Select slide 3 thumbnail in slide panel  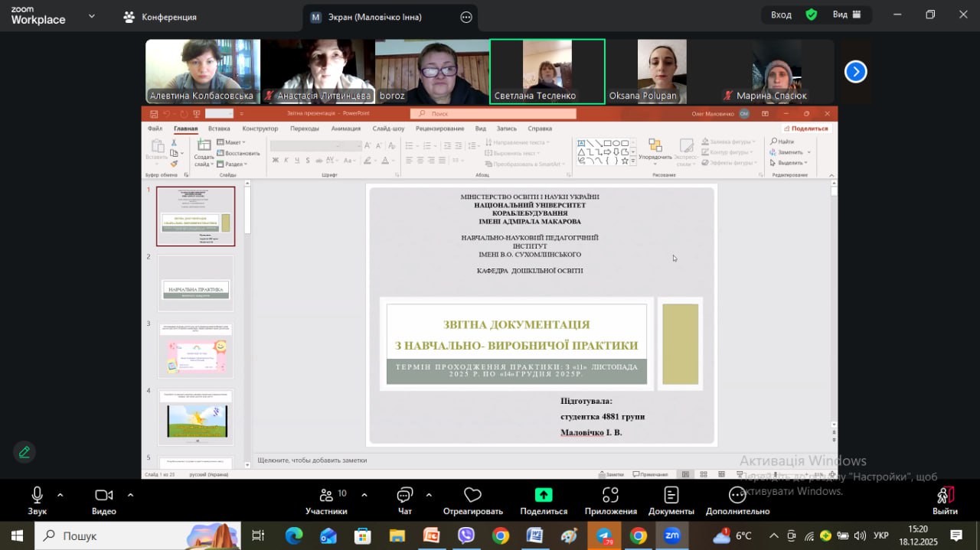[196, 350]
